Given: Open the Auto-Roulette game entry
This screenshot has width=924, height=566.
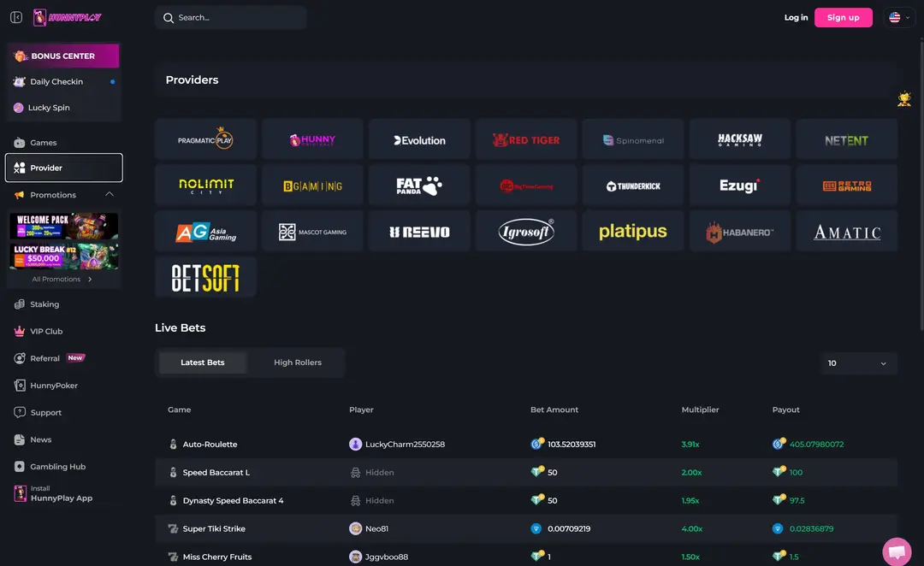Looking at the screenshot, I should (210, 444).
